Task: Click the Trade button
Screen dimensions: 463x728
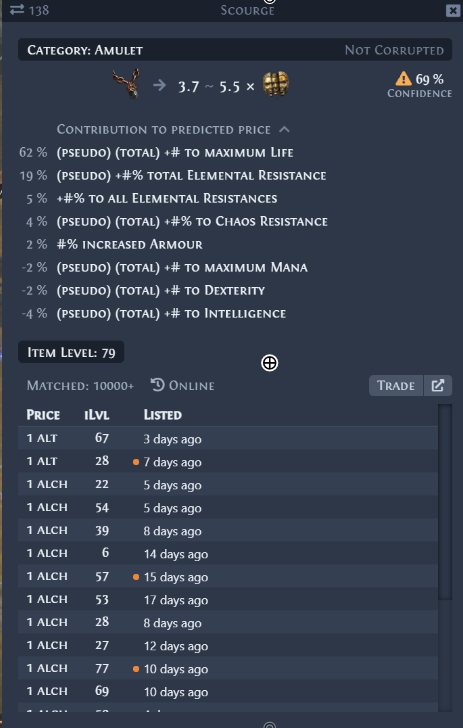Action: [396, 385]
